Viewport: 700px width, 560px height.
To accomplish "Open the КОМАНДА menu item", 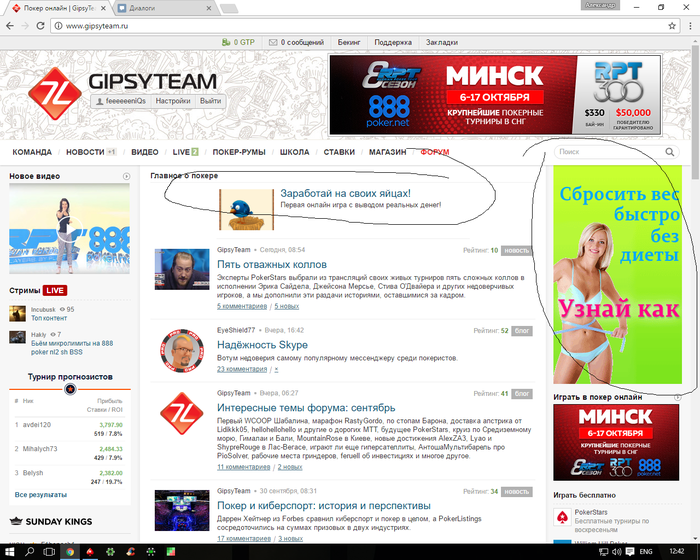I will (x=32, y=152).
